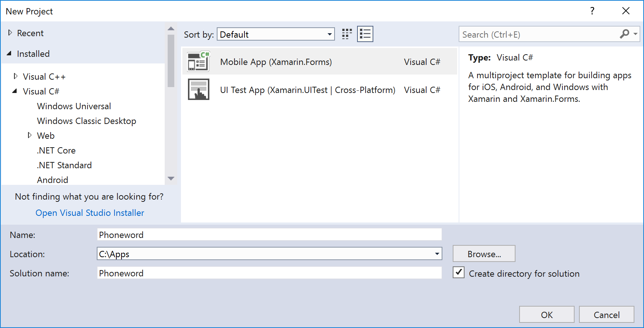This screenshot has width=644, height=328.
Task: Select Windows Universal category
Action: click(74, 106)
